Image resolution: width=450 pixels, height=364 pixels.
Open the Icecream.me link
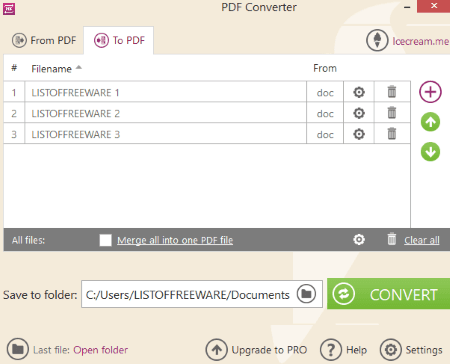coord(421,41)
